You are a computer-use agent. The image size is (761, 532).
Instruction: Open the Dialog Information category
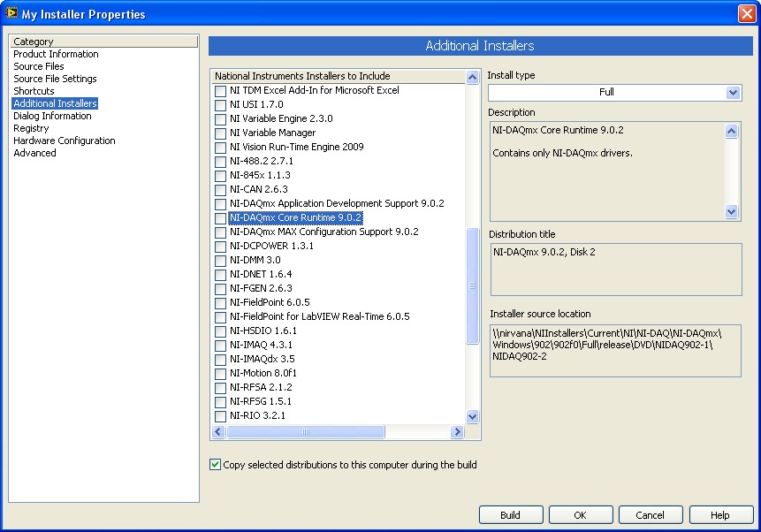coord(52,116)
